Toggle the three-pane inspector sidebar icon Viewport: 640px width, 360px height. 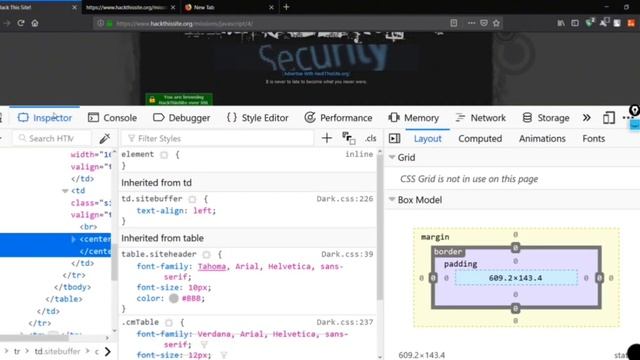click(x=394, y=138)
